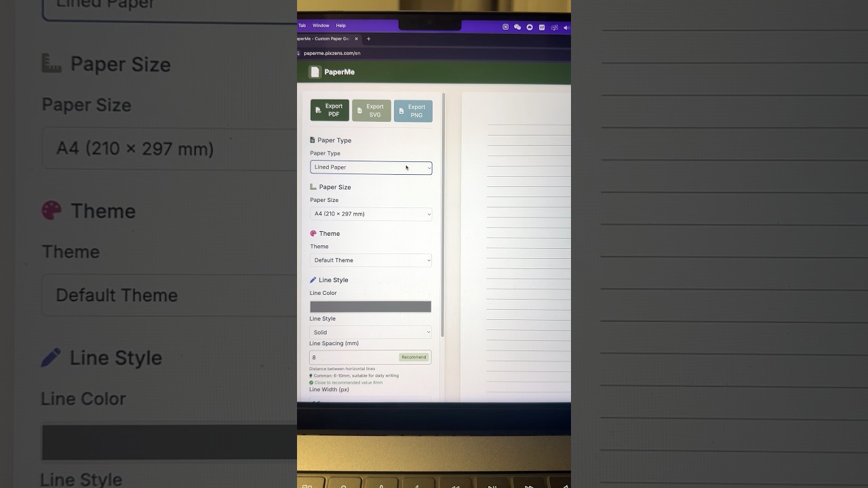Click 'Distance between horizontal lines' hint text
868x488 pixels.
[342, 369]
